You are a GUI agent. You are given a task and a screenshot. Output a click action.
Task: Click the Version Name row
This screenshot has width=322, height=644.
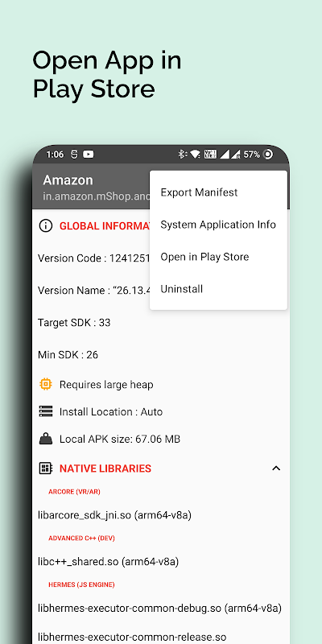[93, 291]
